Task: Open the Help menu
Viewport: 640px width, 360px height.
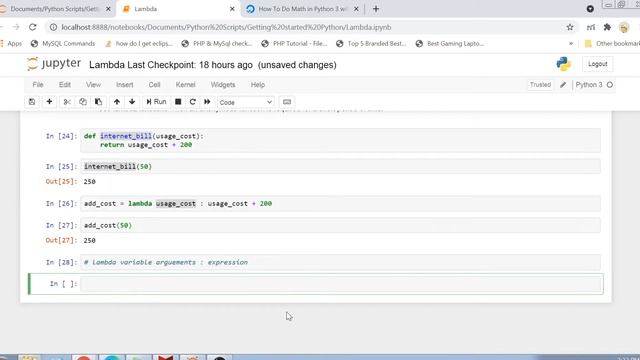Action: tap(258, 84)
